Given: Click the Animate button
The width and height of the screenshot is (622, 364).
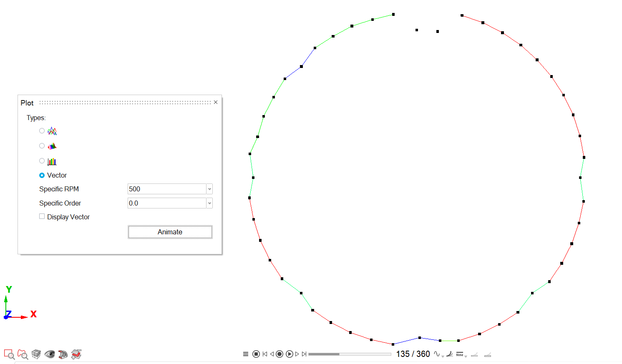Looking at the screenshot, I should point(170,232).
